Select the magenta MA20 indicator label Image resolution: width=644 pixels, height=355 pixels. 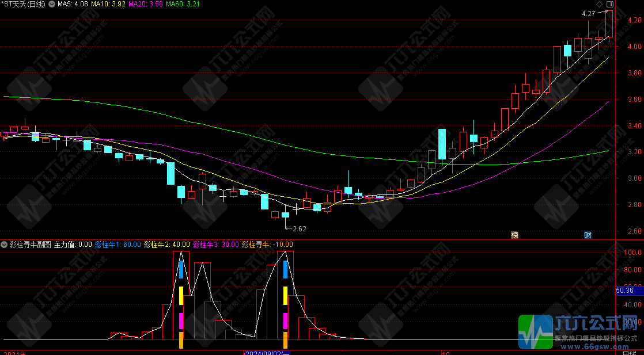[145, 5]
